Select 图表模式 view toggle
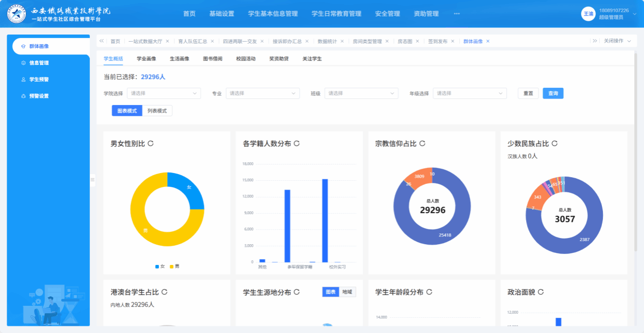This screenshot has width=644, height=333. click(127, 111)
